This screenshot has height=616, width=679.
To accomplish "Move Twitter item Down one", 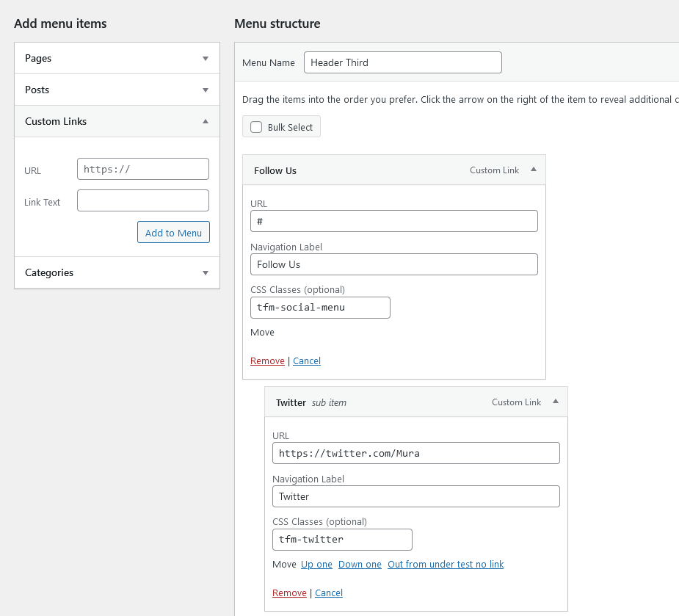I will pos(360,564).
